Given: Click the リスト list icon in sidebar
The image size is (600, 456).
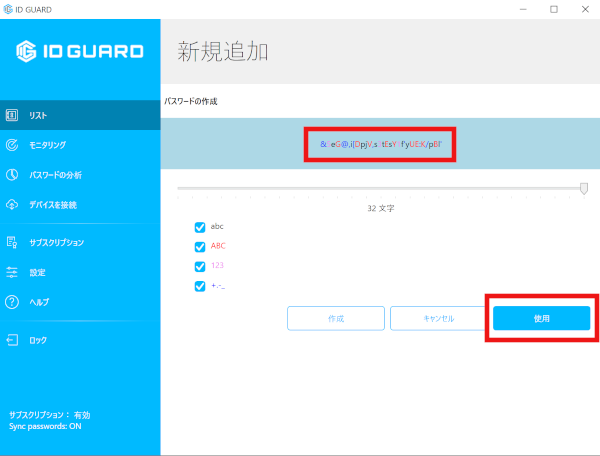Looking at the screenshot, I should tap(12, 115).
